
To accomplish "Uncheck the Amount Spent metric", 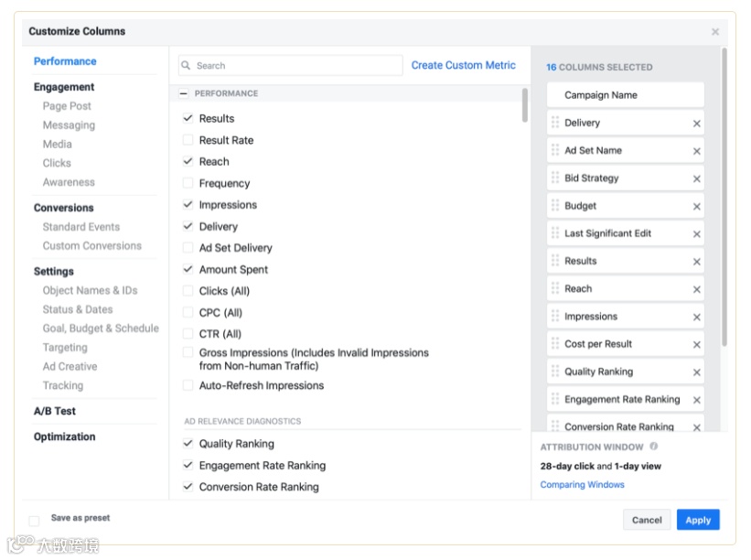I will click(x=188, y=269).
